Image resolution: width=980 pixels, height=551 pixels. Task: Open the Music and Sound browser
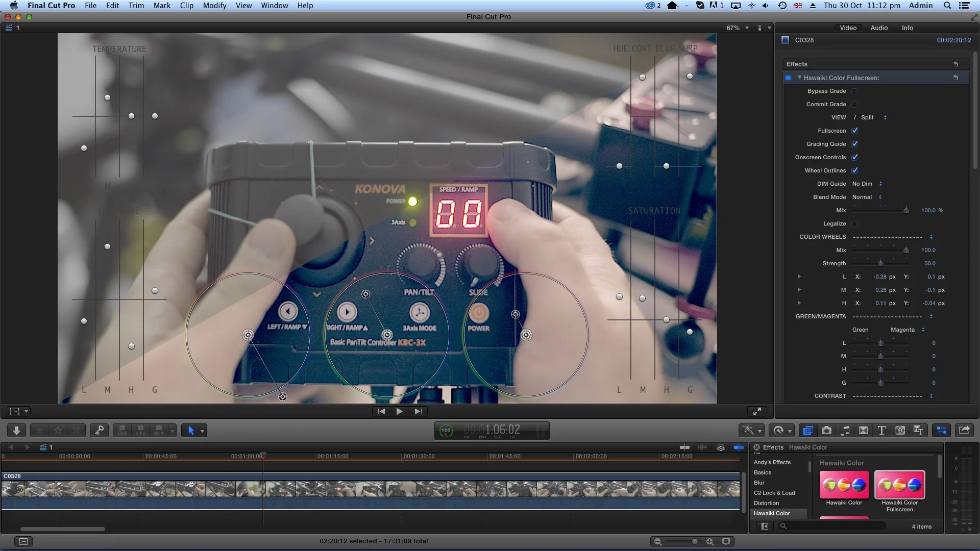pyautogui.click(x=845, y=431)
